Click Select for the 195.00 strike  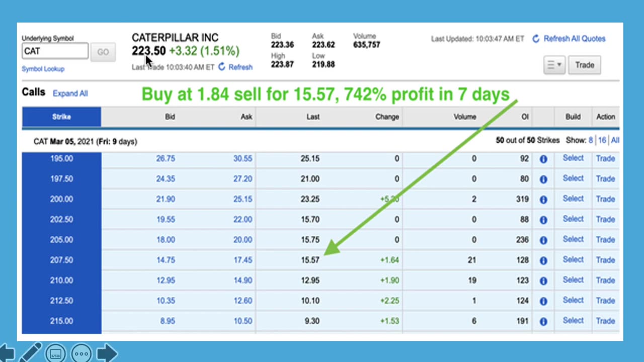pos(573,158)
